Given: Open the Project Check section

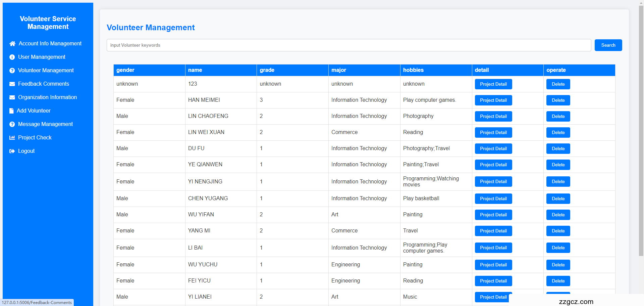Looking at the screenshot, I should pyautogui.click(x=35, y=138).
